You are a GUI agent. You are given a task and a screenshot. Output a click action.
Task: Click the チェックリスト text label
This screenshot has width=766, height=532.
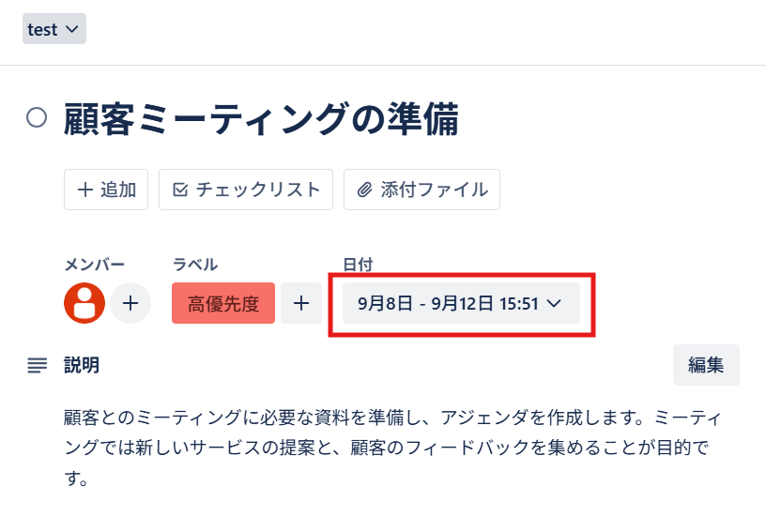point(258,190)
